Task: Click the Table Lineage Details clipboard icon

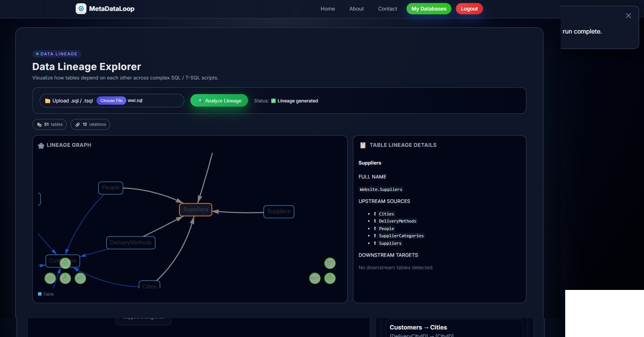Action: point(363,145)
